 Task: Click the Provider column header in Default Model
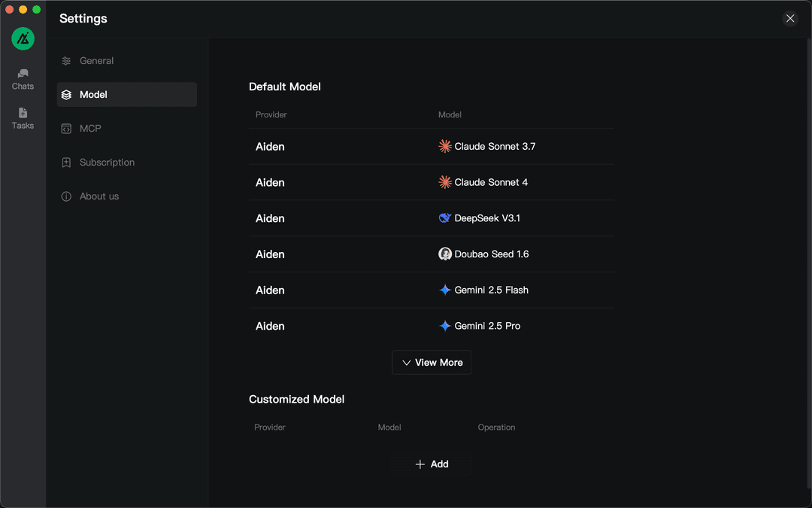tap(271, 115)
